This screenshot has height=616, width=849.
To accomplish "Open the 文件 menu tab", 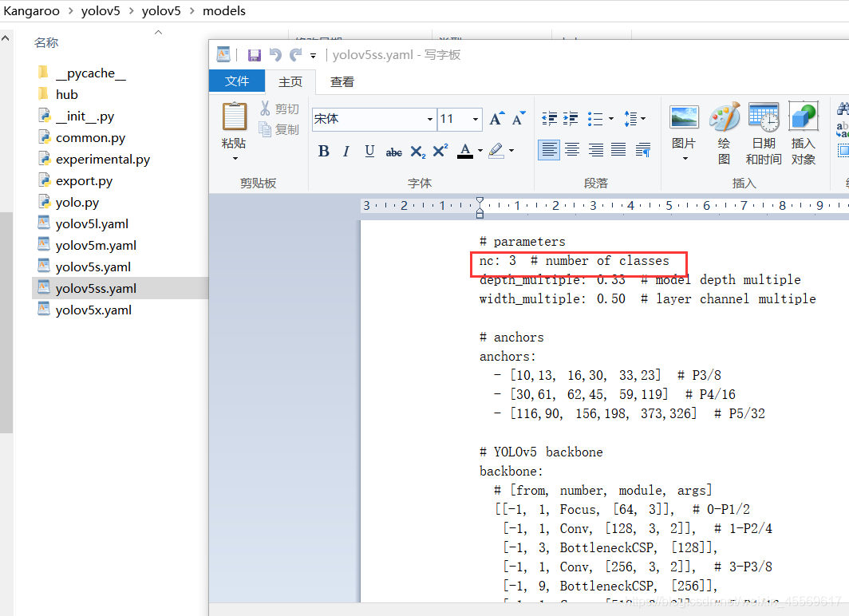I will click(237, 81).
